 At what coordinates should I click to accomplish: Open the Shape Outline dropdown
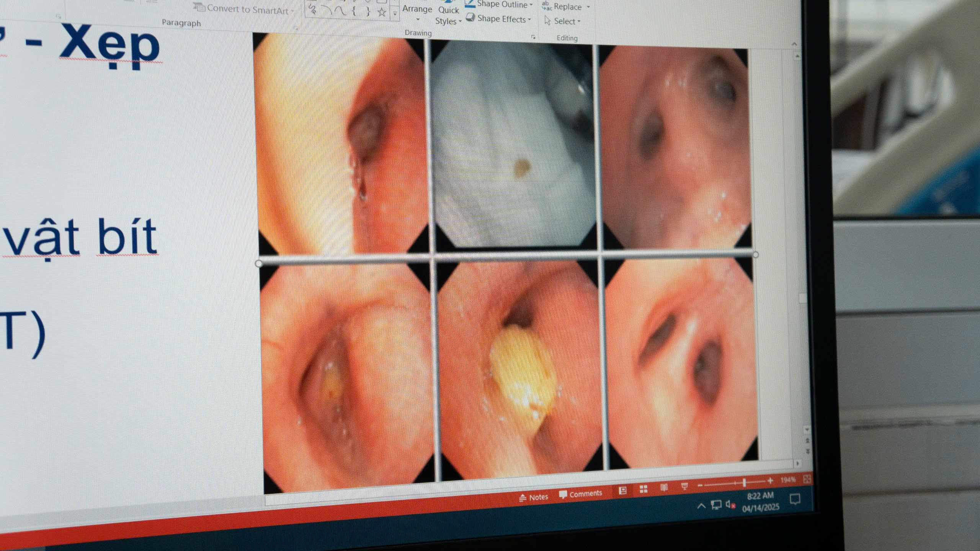click(x=499, y=5)
